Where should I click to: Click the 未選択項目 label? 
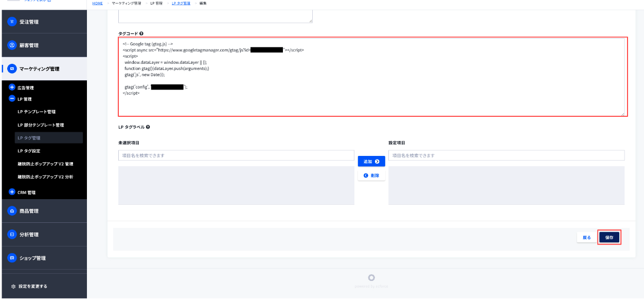coord(129,143)
